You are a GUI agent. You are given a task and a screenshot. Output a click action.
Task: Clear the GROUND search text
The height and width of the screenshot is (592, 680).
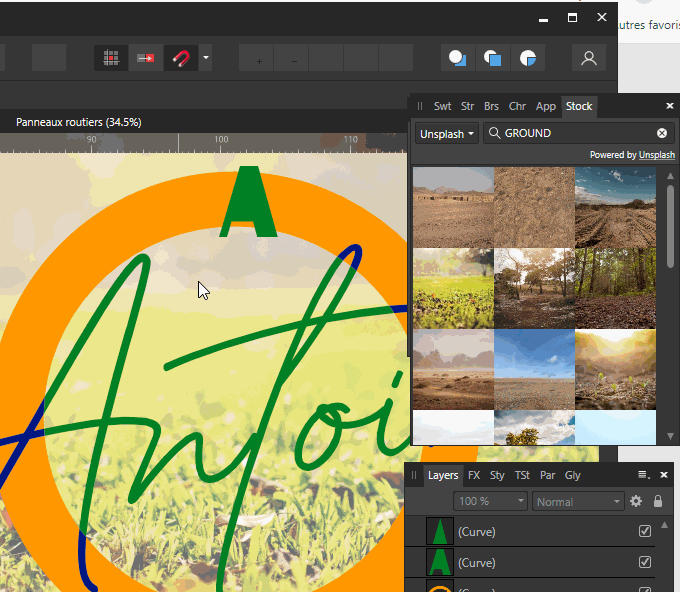coord(662,133)
